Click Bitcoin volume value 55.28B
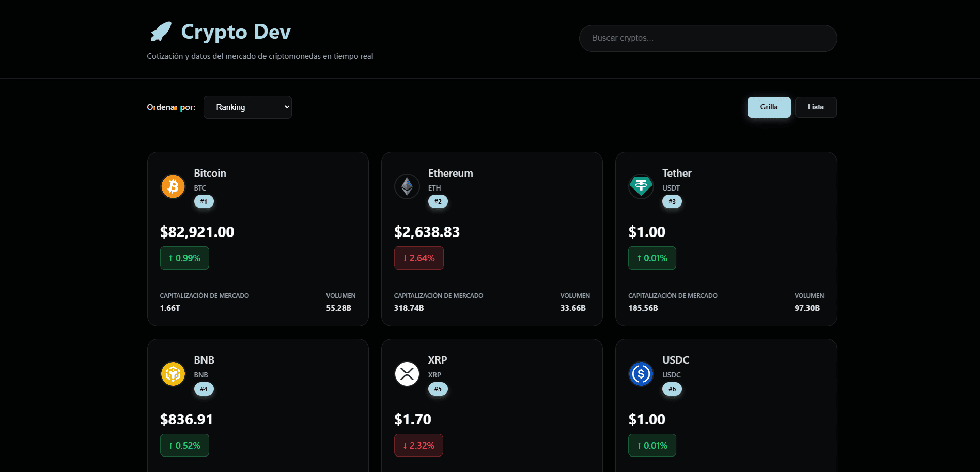Image resolution: width=980 pixels, height=472 pixels. [338, 308]
